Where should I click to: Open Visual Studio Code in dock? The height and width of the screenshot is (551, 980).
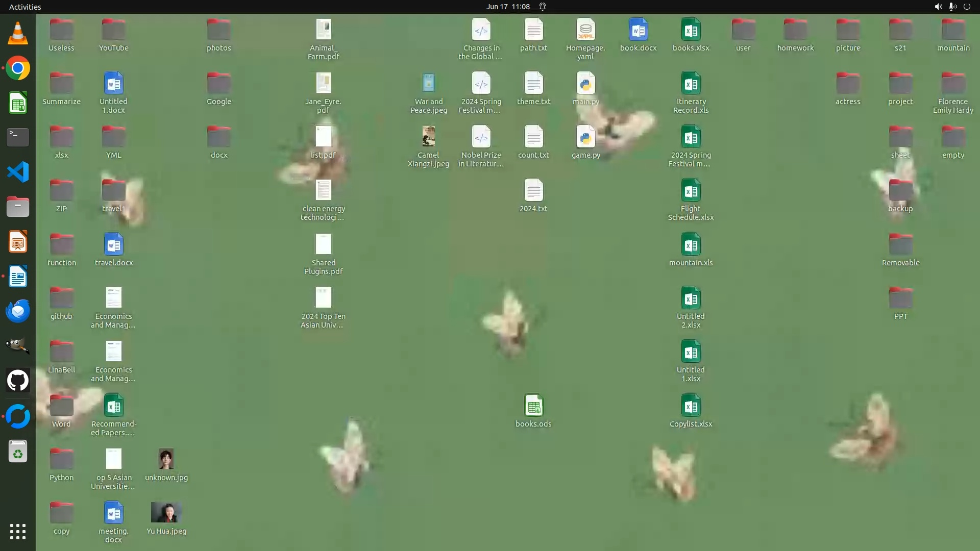tap(17, 172)
